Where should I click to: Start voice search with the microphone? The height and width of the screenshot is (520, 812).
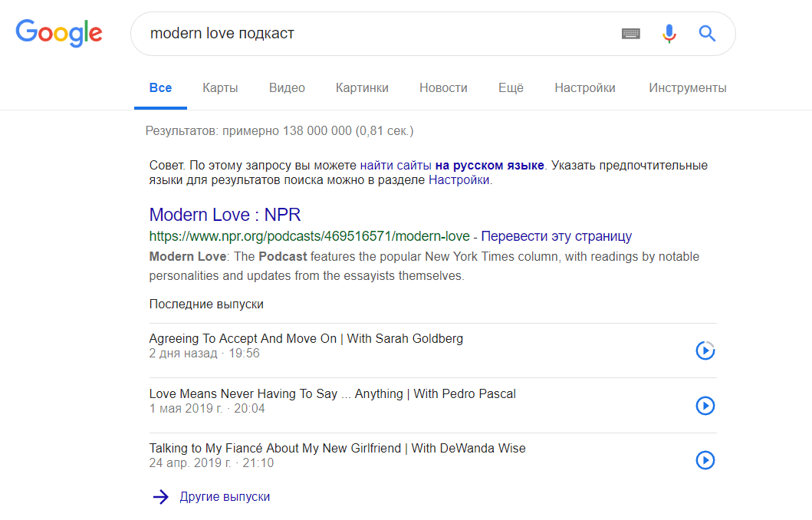click(x=669, y=34)
